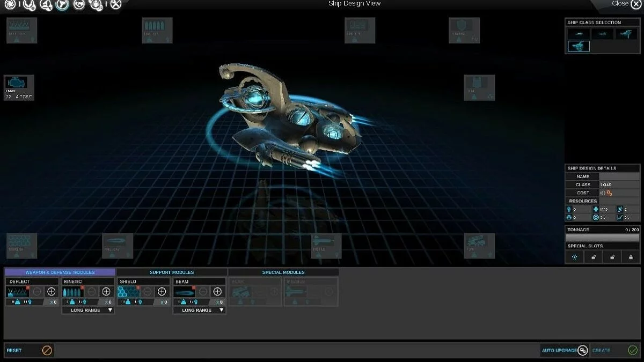The width and height of the screenshot is (644, 362).
Task: Add a Shield module with plus button
Action: click(x=162, y=292)
